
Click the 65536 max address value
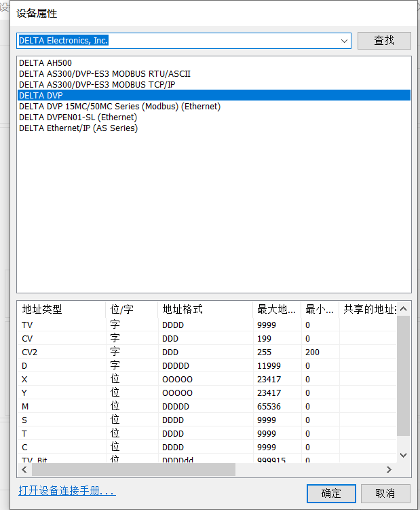269,407
